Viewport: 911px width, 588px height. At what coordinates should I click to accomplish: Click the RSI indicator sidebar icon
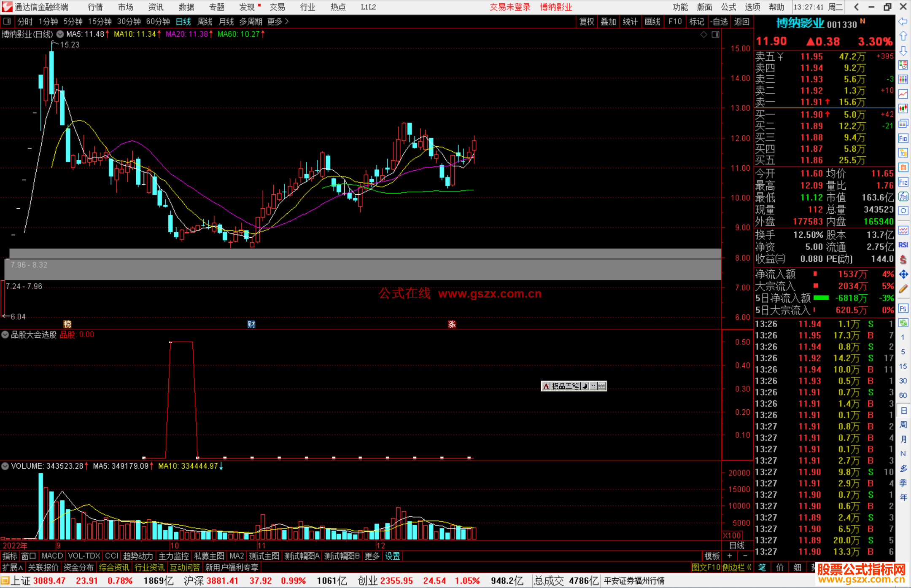point(903,245)
